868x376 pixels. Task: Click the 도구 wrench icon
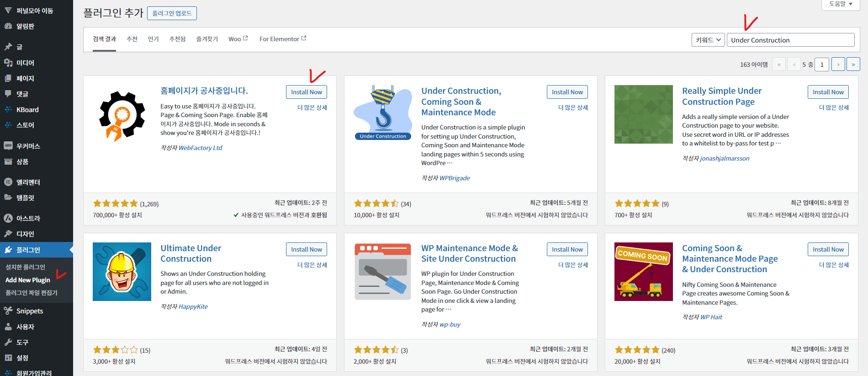click(x=8, y=342)
